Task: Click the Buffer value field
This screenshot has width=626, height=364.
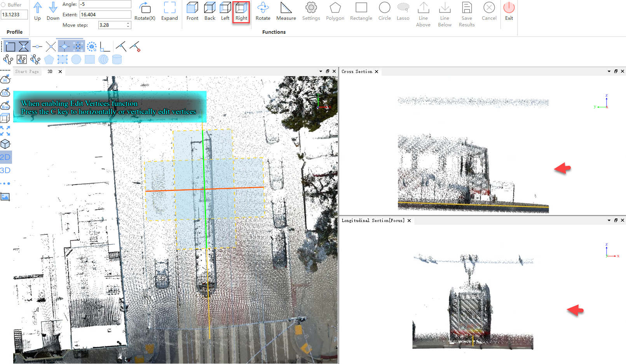Action: coord(14,15)
